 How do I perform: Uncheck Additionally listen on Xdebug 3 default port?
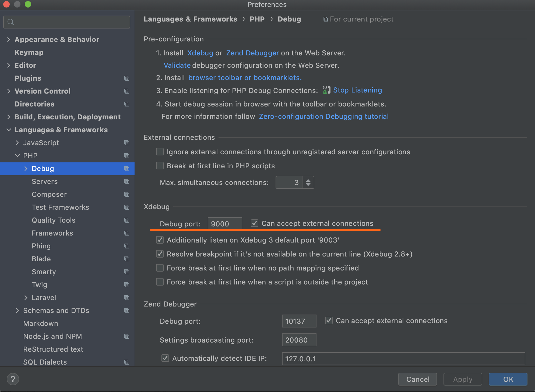point(160,240)
